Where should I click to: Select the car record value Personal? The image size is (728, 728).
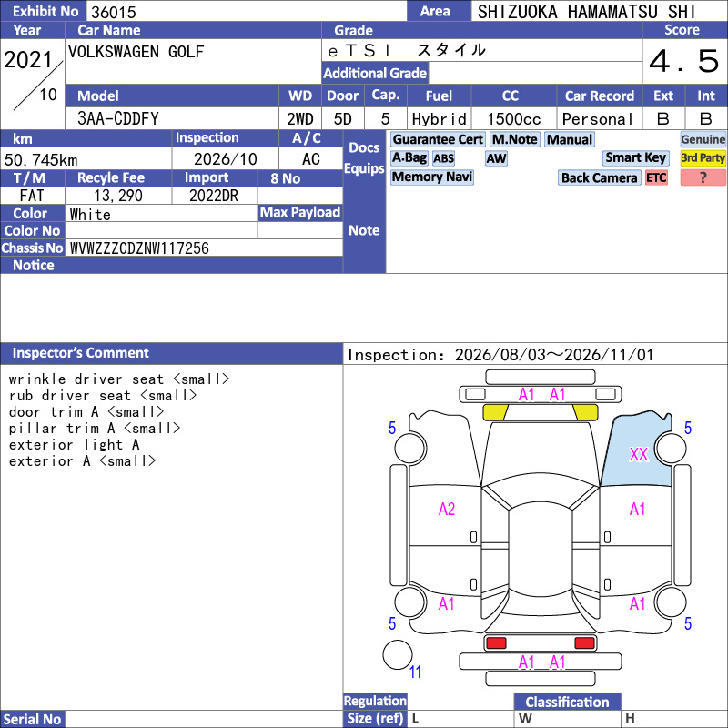(597, 119)
